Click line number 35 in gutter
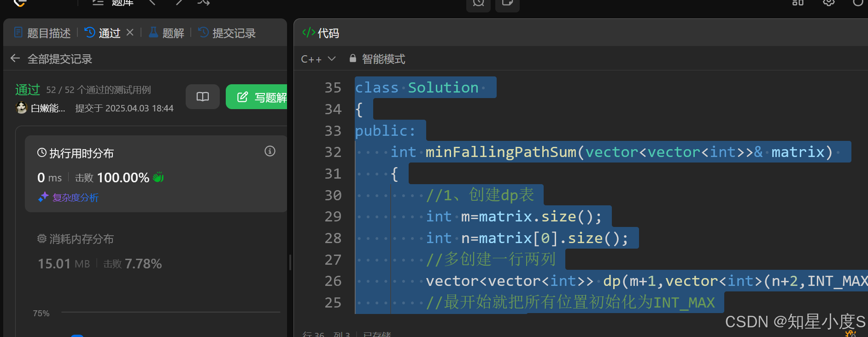This screenshot has width=868, height=337. coord(333,87)
